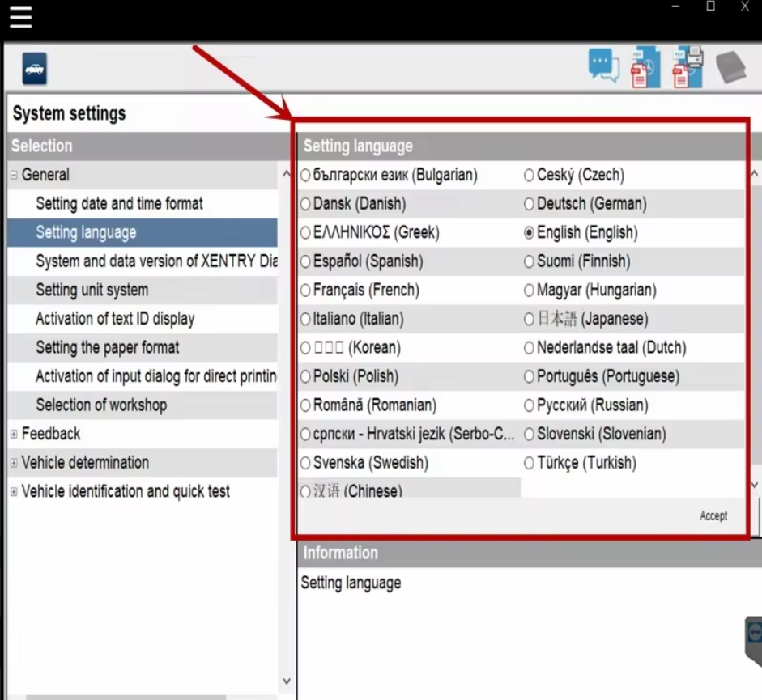762x700 pixels.
Task: Pick Español (Spanish) as the language
Action: pyautogui.click(x=305, y=261)
